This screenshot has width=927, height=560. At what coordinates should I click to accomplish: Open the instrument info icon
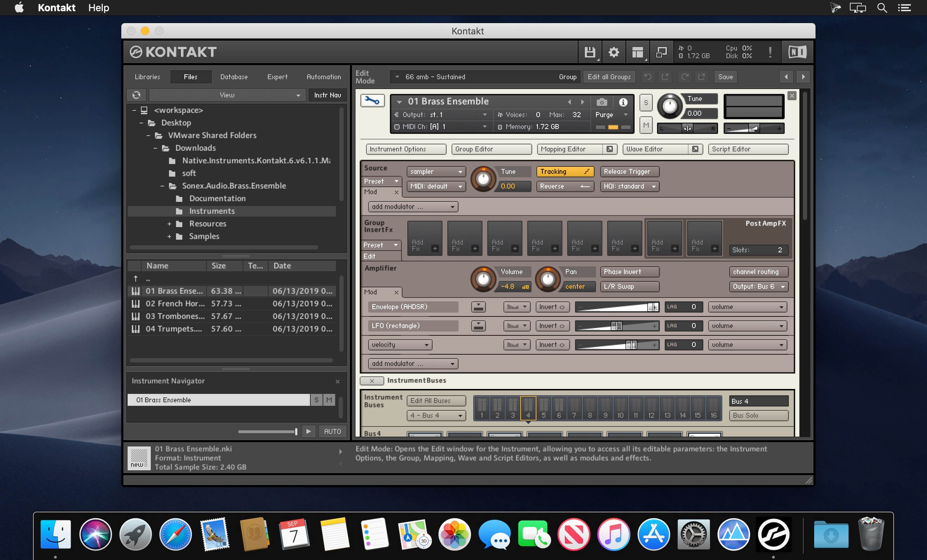coord(623,102)
